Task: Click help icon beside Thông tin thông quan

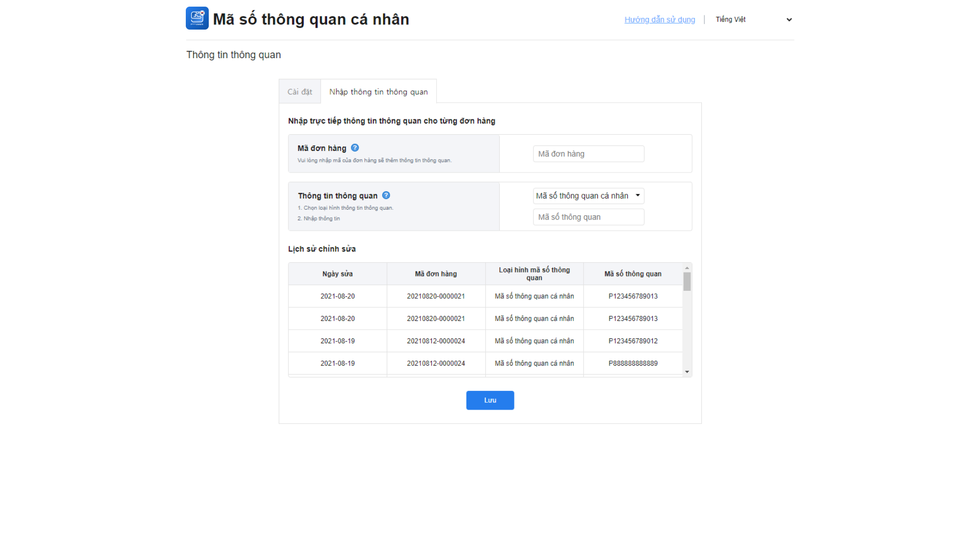Action: pyautogui.click(x=386, y=195)
